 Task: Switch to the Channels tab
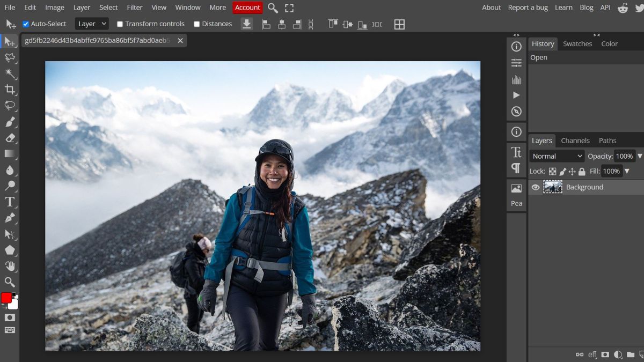[x=575, y=141]
